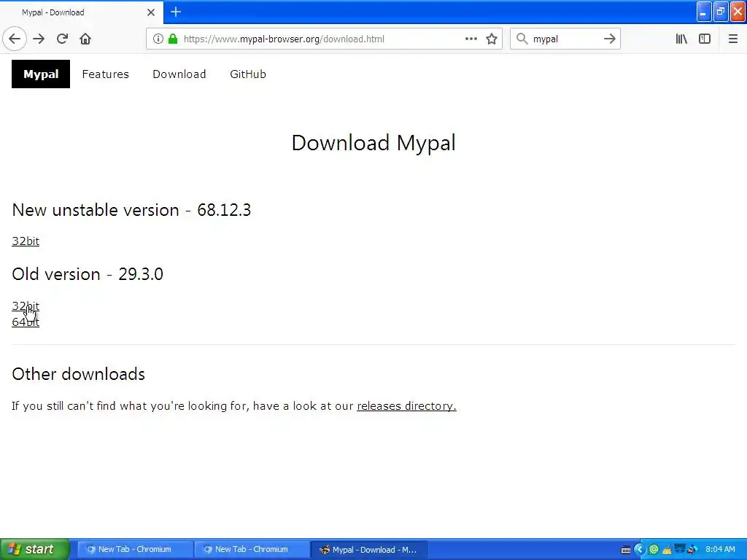Screen dimensions: 747x560
Task: Download 32bit of old version 29.3.0
Action: [26, 306]
